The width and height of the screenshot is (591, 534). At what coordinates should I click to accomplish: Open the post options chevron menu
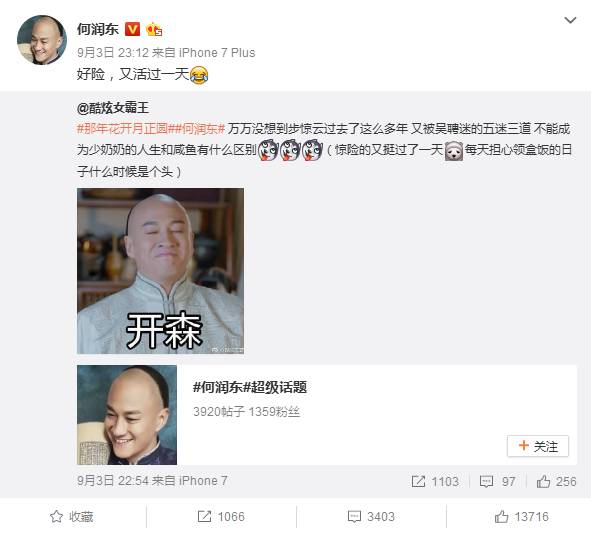click(x=570, y=20)
